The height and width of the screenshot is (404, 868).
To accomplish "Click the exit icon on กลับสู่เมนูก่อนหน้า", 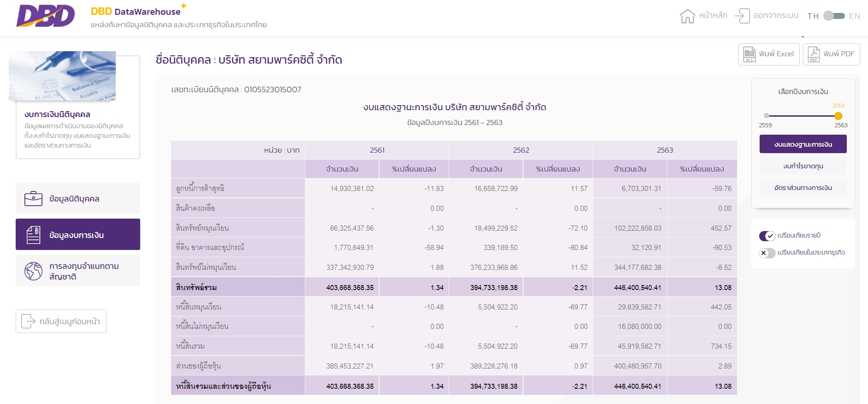I will 28,321.
